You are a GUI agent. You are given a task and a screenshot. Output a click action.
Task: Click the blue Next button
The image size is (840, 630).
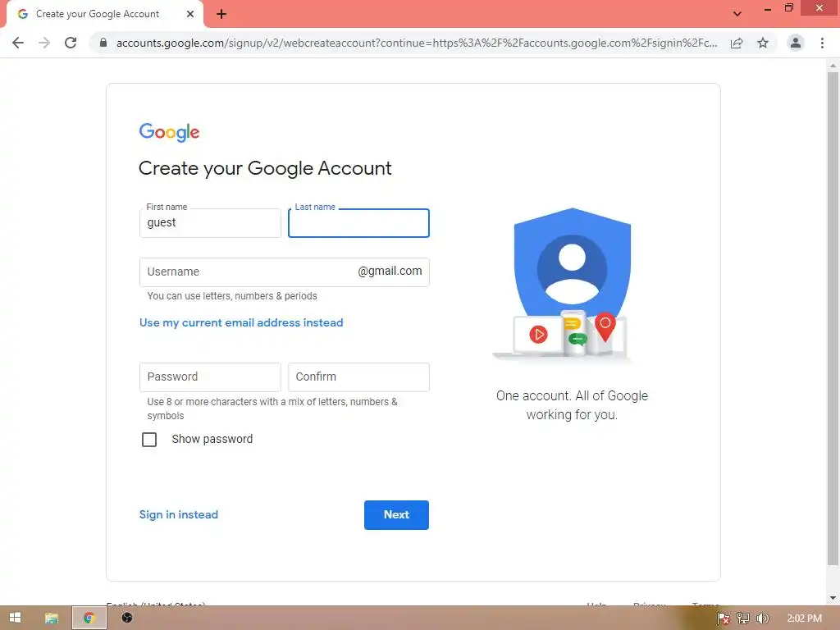pyautogui.click(x=396, y=515)
